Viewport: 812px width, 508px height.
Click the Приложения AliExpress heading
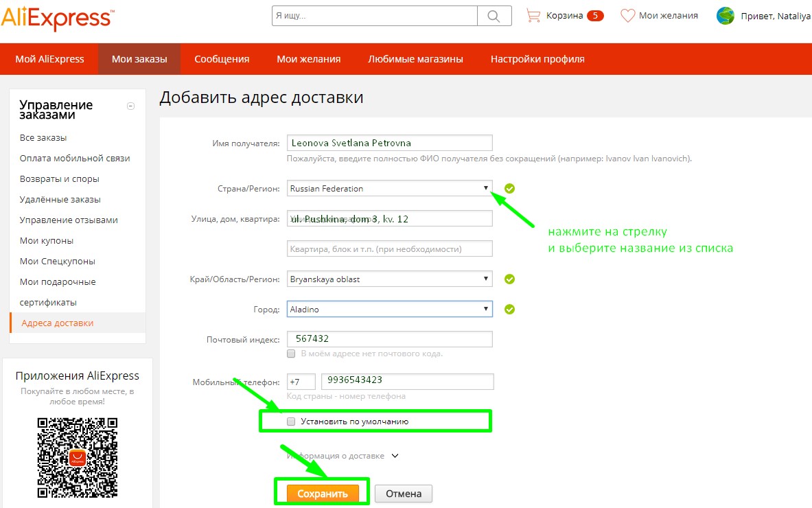coord(77,376)
